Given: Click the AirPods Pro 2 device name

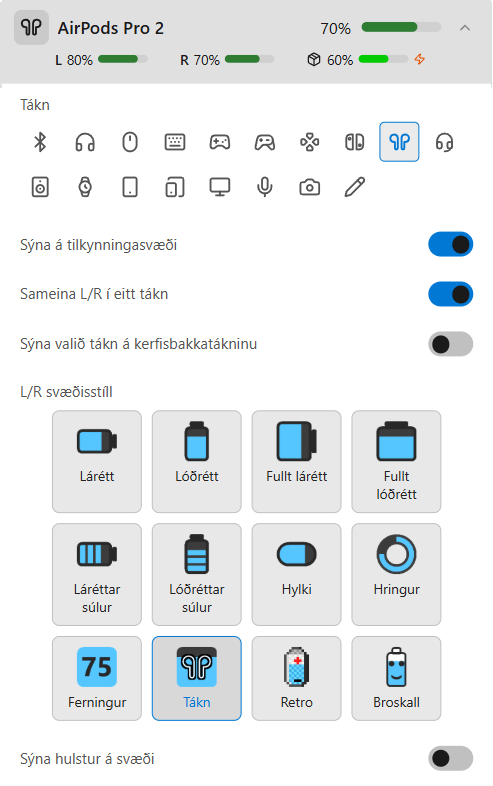Looking at the screenshot, I should (x=111, y=28).
